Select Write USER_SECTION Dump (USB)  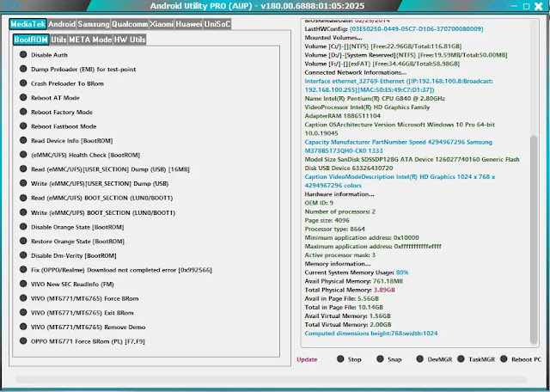95,184
